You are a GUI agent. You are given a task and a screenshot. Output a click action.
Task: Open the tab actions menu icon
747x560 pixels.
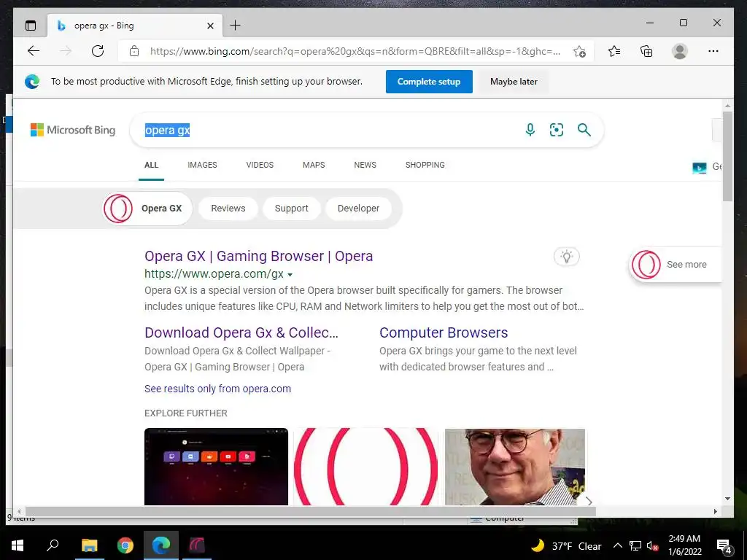[x=31, y=26]
